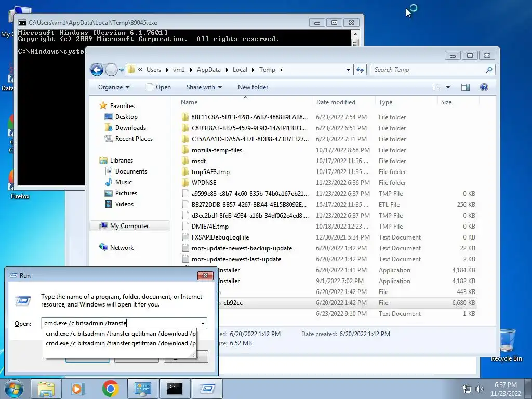Viewport: 532px width, 399px height.
Task: Select the 8BF11C8A folder icon
Action: click(x=185, y=117)
